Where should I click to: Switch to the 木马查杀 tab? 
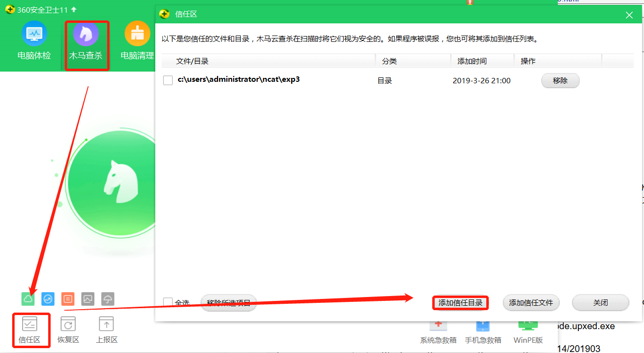[x=86, y=41]
